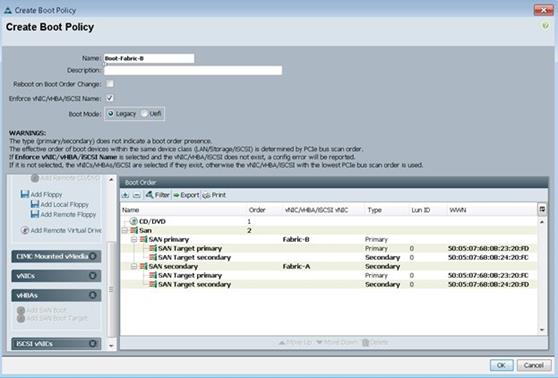Click the boot order table scroll-up arrow
The height and width of the screenshot is (378, 558).
(x=542, y=221)
